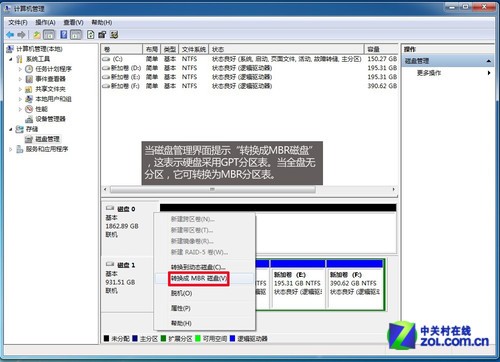This screenshot has height=362, width=500.
Task: Click the drive icon of 新加卷 (F:) row
Action: (106, 86)
